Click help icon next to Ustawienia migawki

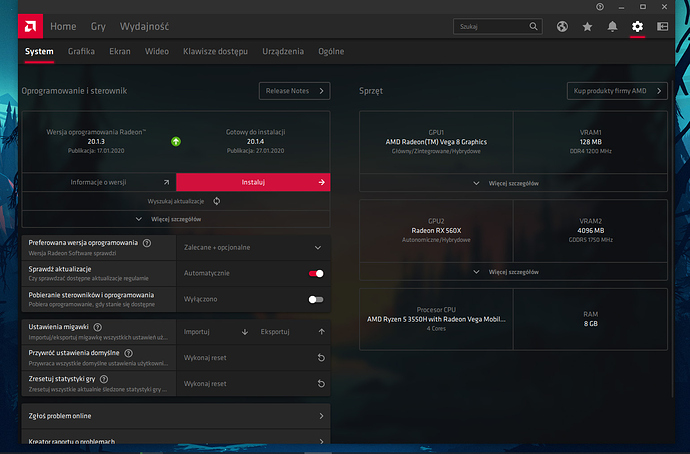(98, 327)
